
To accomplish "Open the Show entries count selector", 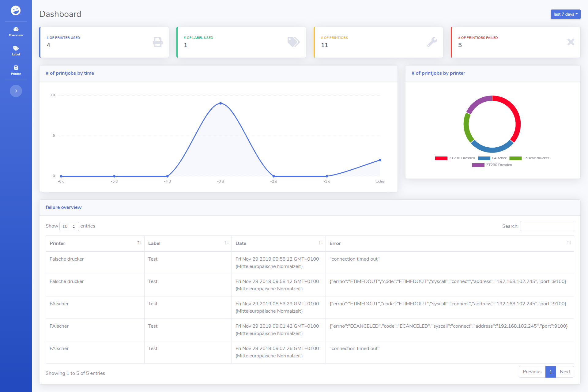I will click(69, 226).
